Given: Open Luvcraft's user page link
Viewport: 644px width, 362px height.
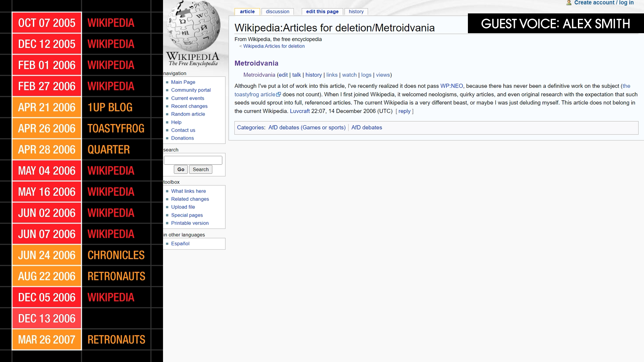Looking at the screenshot, I should pyautogui.click(x=300, y=111).
